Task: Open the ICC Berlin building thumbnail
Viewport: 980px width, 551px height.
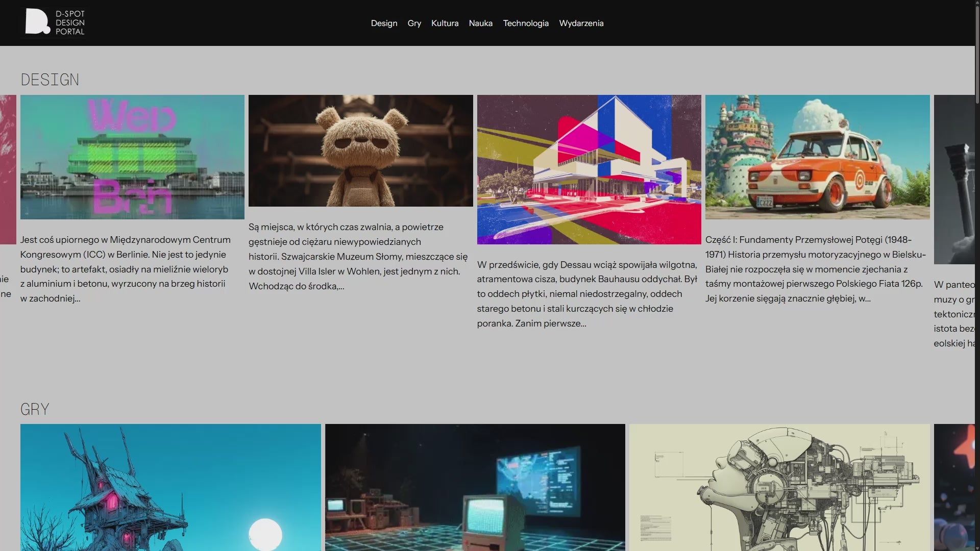Action: (x=132, y=157)
